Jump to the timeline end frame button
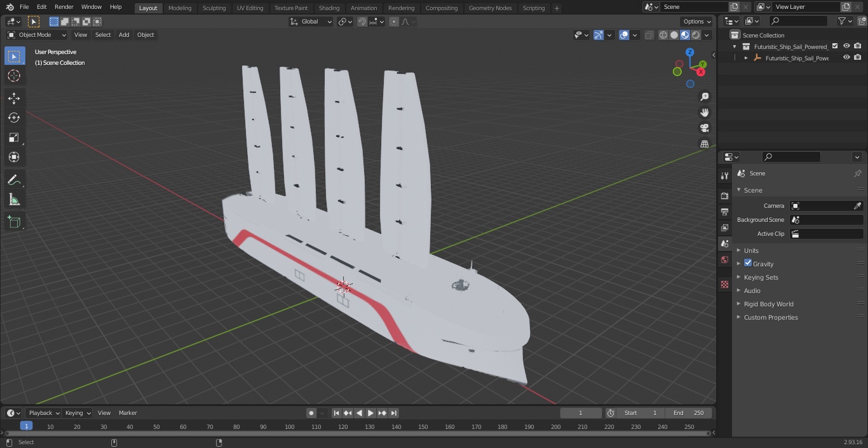This screenshot has width=868, height=448. tap(393, 413)
